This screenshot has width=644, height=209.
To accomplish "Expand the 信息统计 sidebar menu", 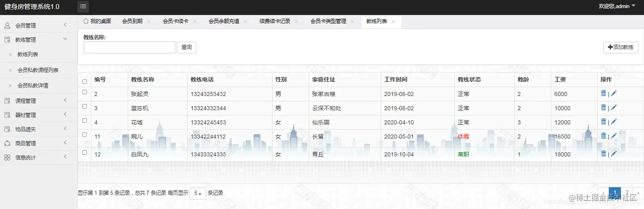I will pos(65,157).
